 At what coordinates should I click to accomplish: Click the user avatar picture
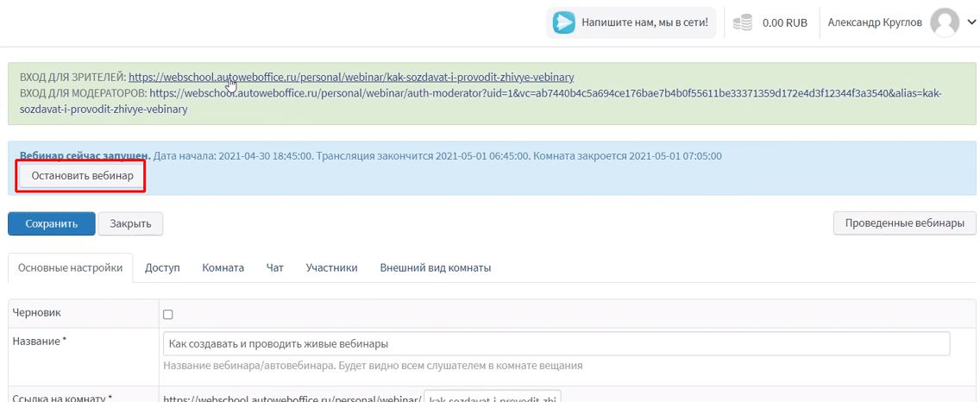pos(945,23)
